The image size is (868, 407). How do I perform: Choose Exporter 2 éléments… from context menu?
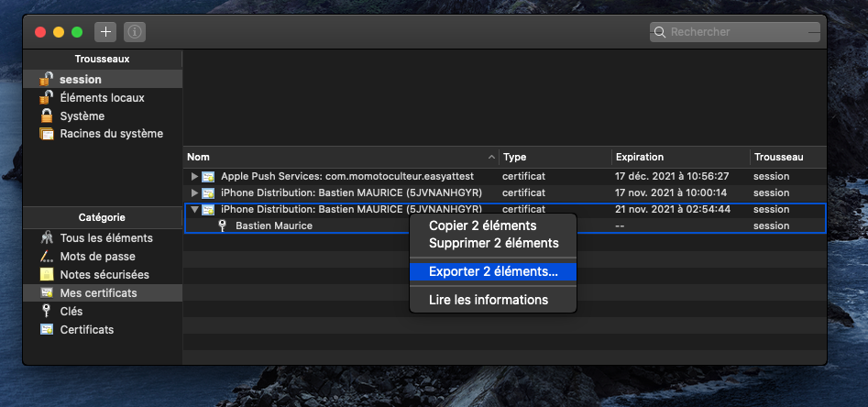[493, 272]
